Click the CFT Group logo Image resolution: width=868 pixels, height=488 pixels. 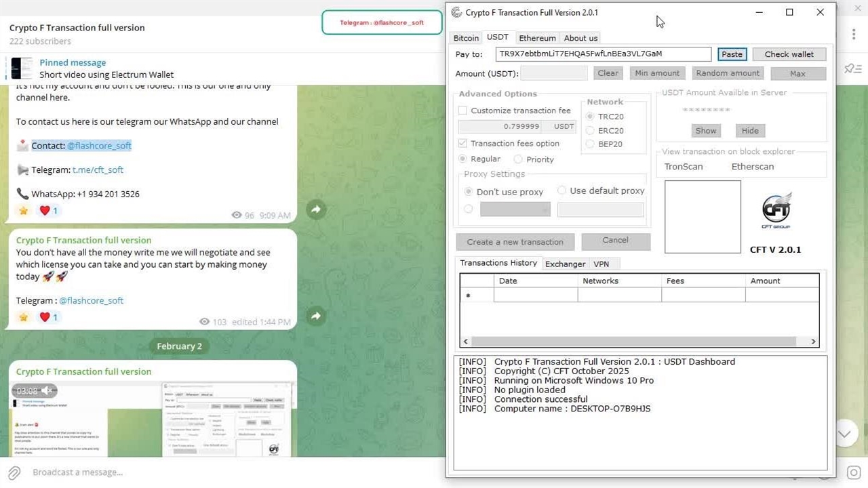click(776, 211)
